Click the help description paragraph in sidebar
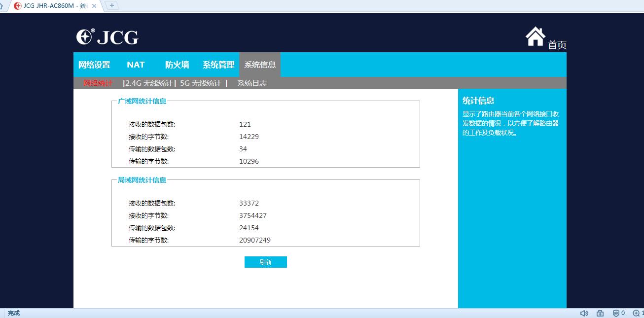 click(511, 123)
